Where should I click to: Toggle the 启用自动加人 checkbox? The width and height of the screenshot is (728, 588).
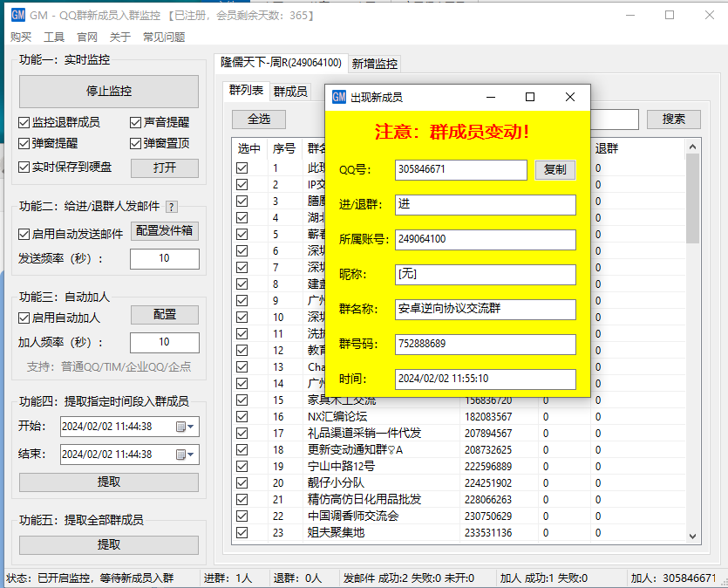(24, 318)
